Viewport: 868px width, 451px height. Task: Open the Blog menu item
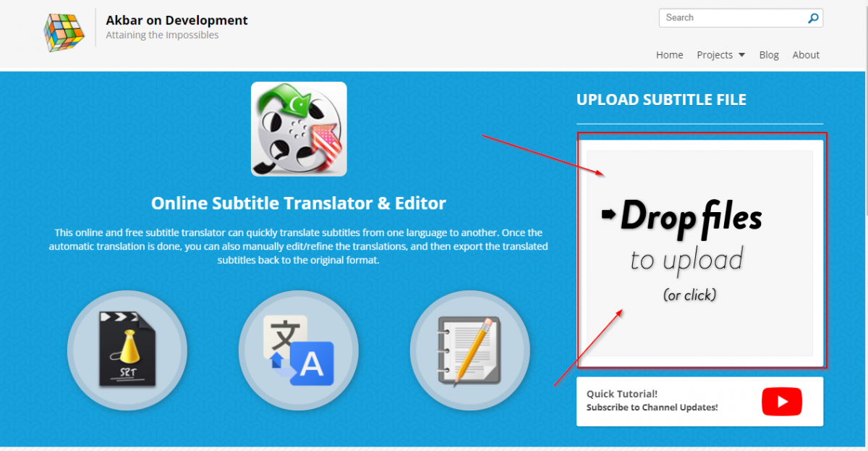point(769,55)
